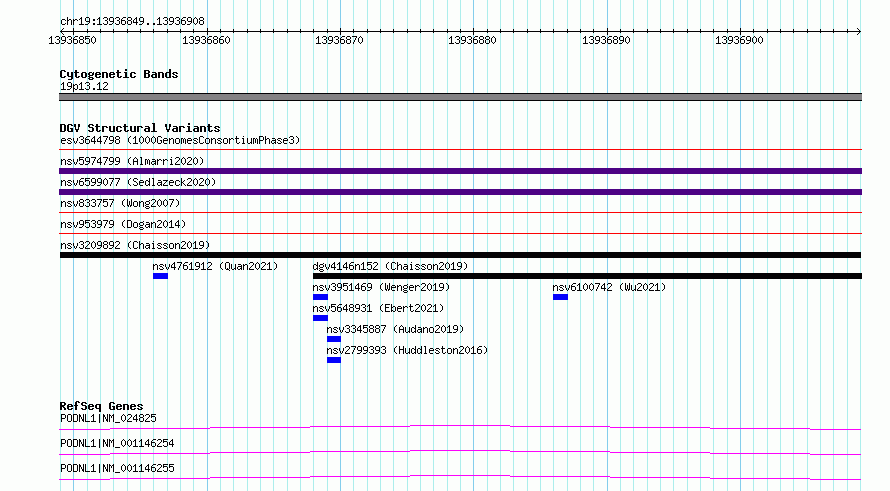Click the esv3644798 red variant line
Screen dimensions: 890x491
[460, 150]
